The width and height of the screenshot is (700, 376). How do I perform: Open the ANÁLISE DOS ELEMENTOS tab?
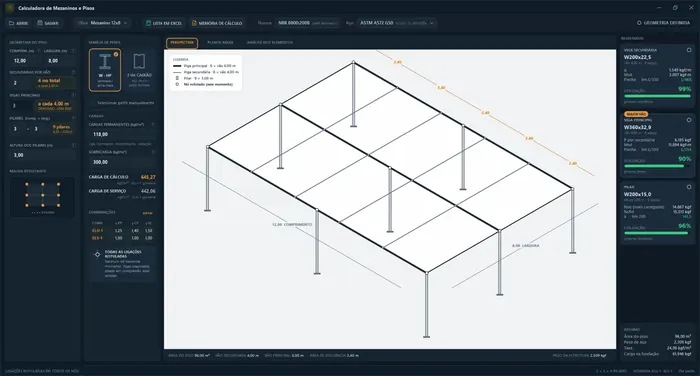tap(270, 42)
